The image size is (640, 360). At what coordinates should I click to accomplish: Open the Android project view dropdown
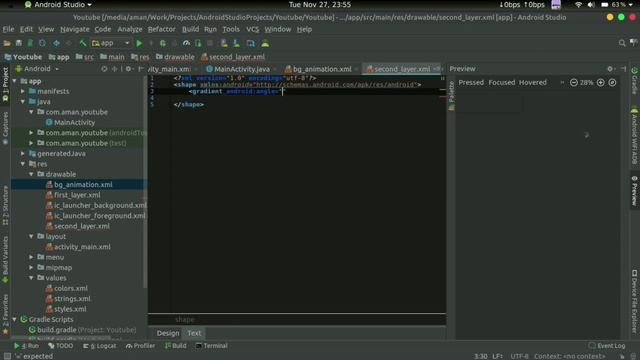tap(37, 69)
